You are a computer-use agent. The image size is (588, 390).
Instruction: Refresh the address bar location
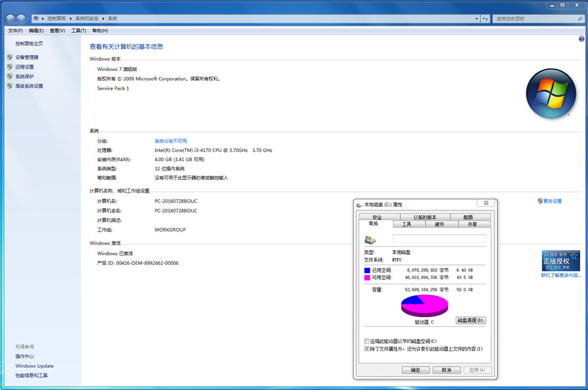tap(485, 18)
